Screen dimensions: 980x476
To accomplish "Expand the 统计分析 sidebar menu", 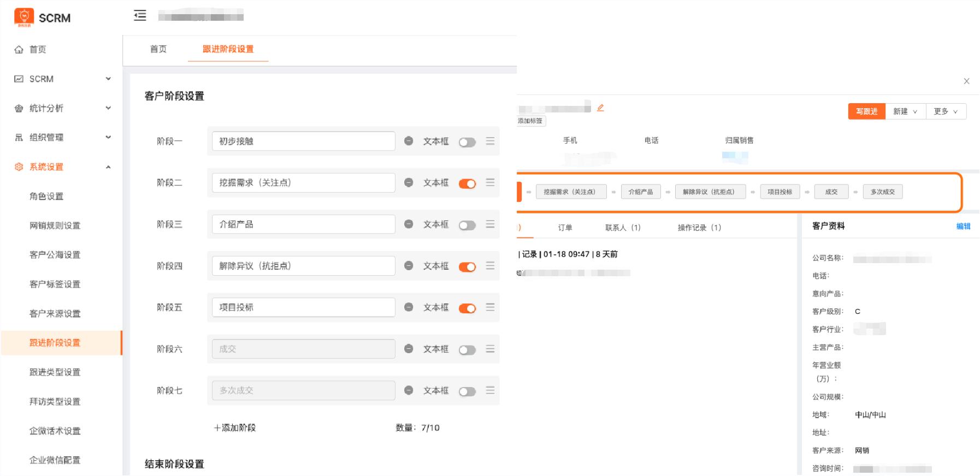I will coord(108,108).
